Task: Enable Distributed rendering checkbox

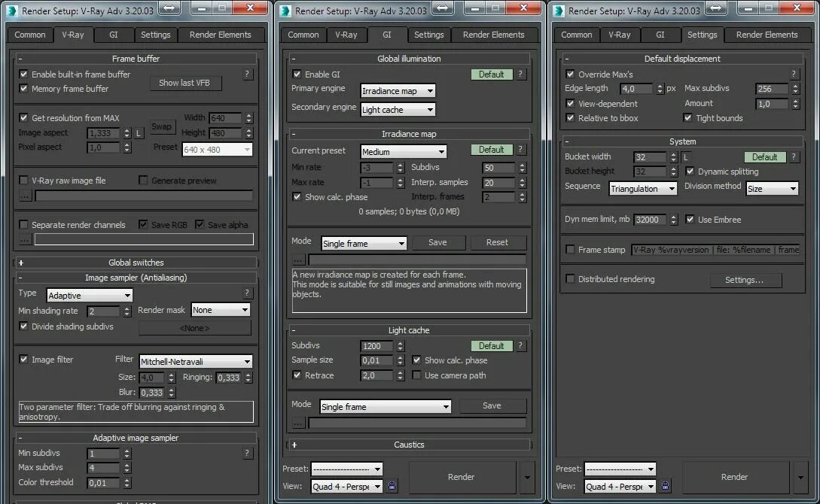Action: click(x=571, y=279)
